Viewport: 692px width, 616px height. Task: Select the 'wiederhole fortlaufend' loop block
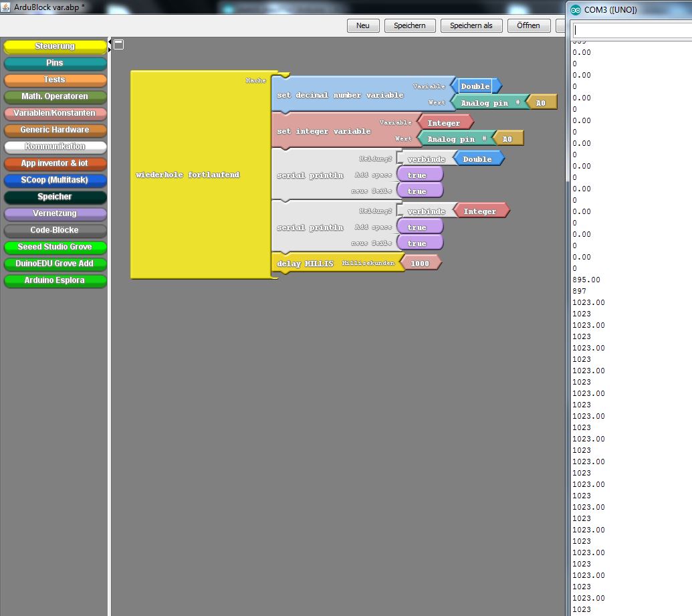point(187,175)
